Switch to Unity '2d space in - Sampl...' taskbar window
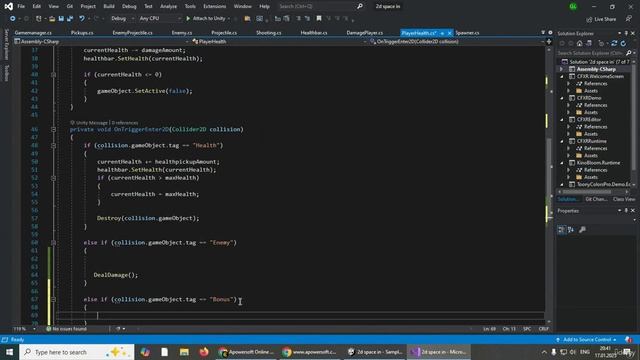Image resolution: width=640 pixels, height=360 pixels. [375, 352]
